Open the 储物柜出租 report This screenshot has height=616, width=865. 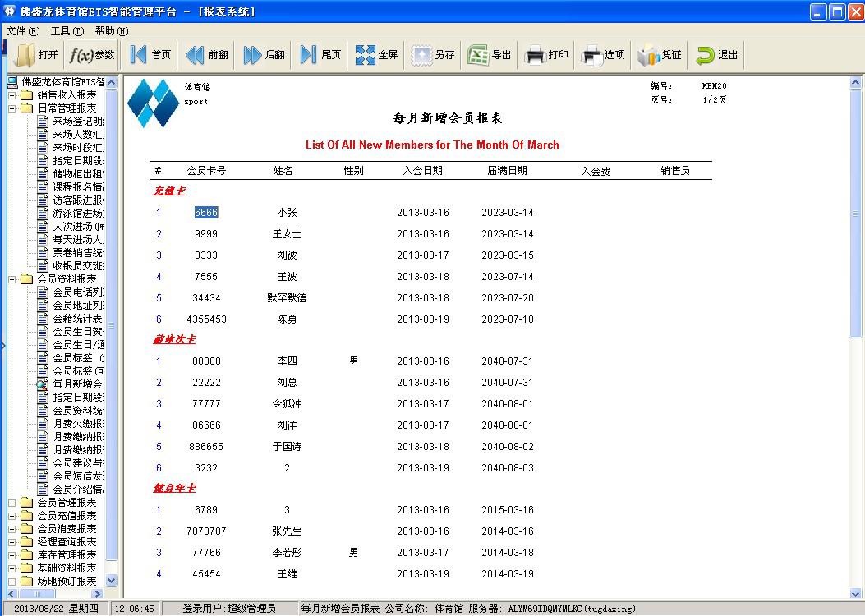pyautogui.click(x=78, y=174)
